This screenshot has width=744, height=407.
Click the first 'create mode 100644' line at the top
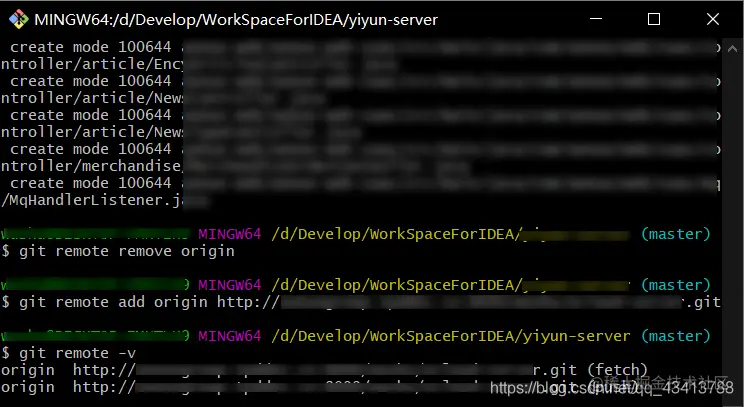point(365,47)
